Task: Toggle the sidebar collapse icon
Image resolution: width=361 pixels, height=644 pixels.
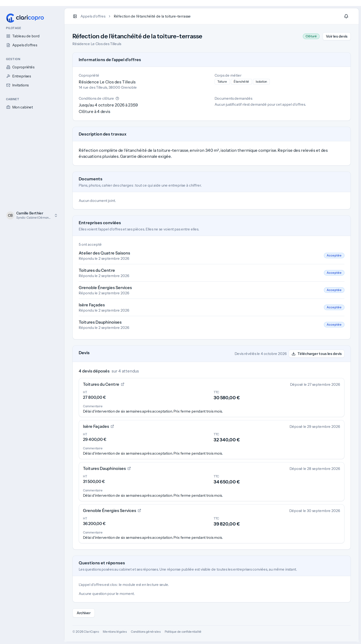Action: coord(75,16)
